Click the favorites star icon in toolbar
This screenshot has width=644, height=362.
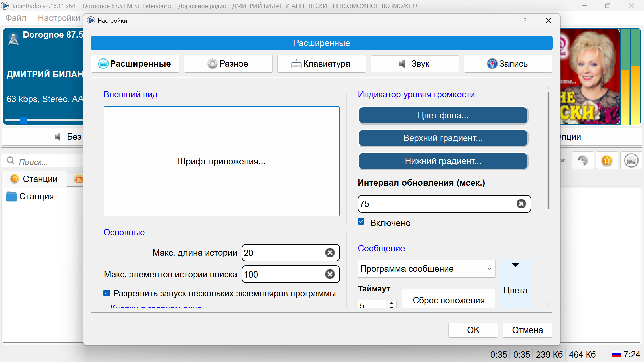pos(607,161)
